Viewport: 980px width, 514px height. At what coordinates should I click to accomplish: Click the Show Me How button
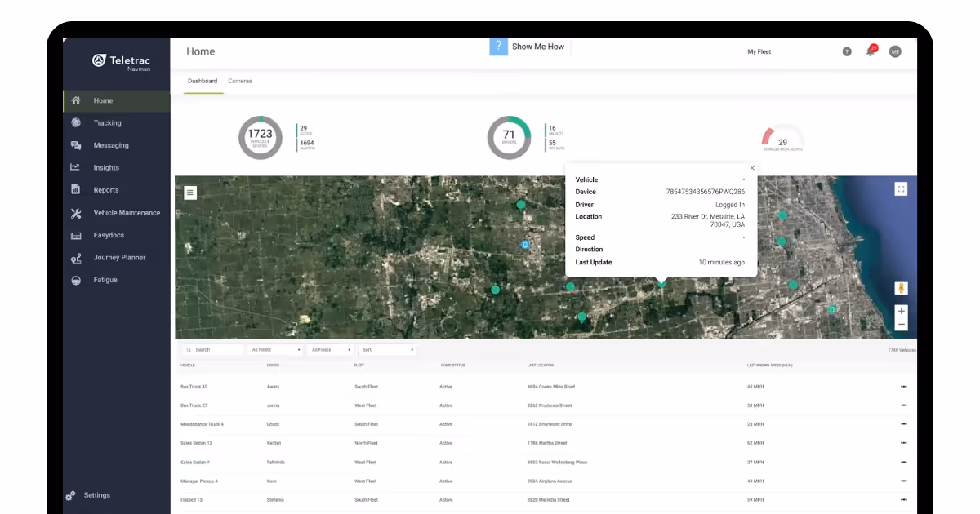531,47
